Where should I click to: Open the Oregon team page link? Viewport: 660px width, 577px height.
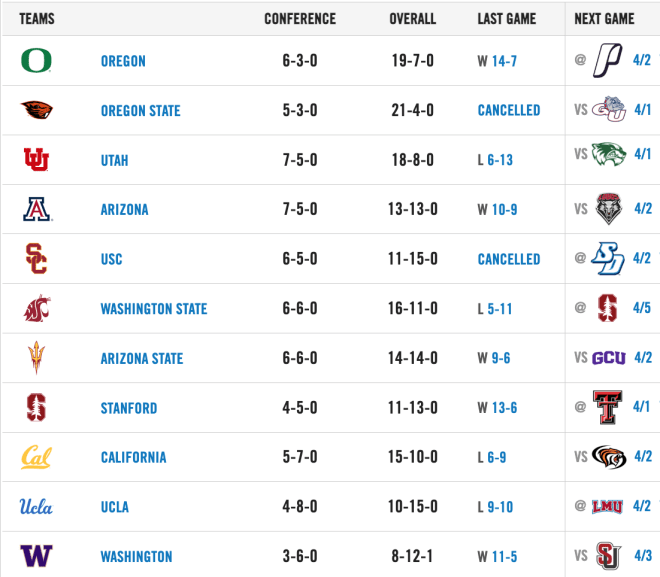(x=123, y=61)
